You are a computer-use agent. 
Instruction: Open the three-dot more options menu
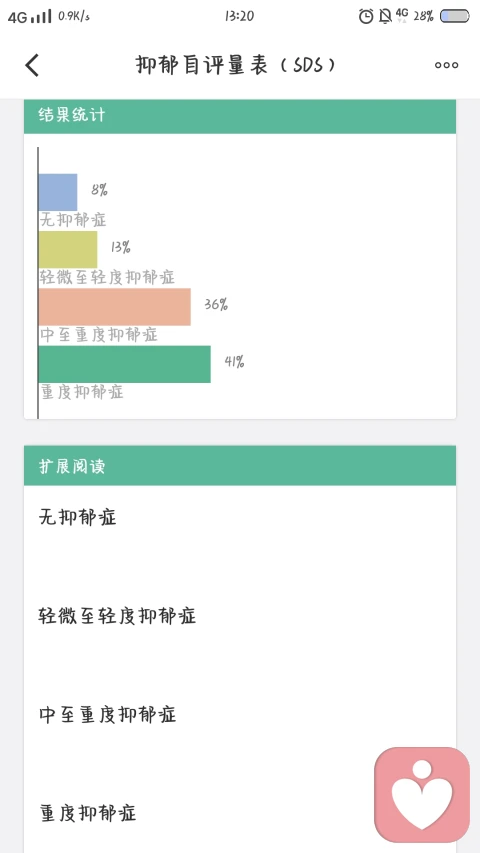click(x=446, y=65)
